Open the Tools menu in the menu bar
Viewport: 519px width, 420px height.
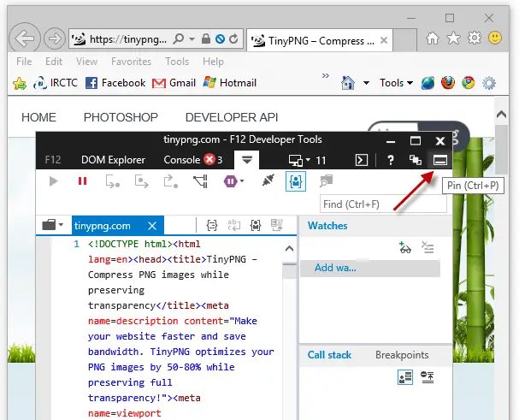(177, 62)
